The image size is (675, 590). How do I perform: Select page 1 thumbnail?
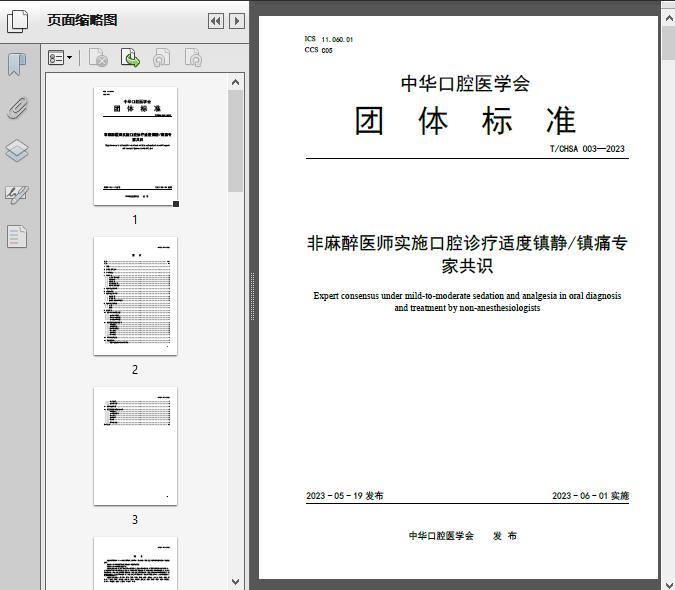coord(135,146)
